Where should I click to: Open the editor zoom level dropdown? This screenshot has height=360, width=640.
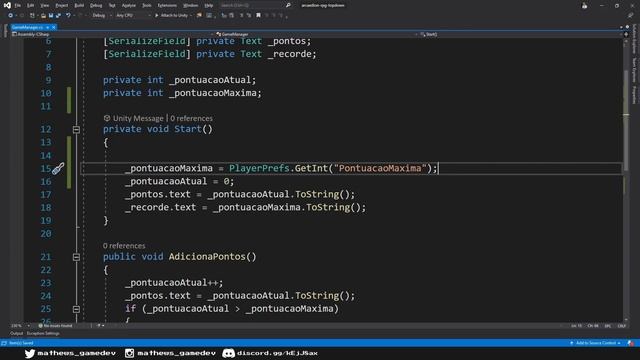point(20,326)
